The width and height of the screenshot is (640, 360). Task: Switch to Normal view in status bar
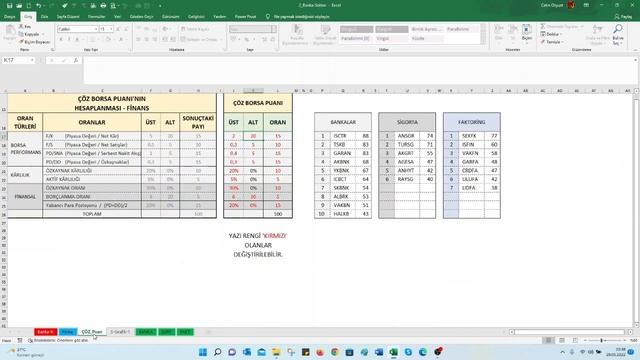point(549,340)
